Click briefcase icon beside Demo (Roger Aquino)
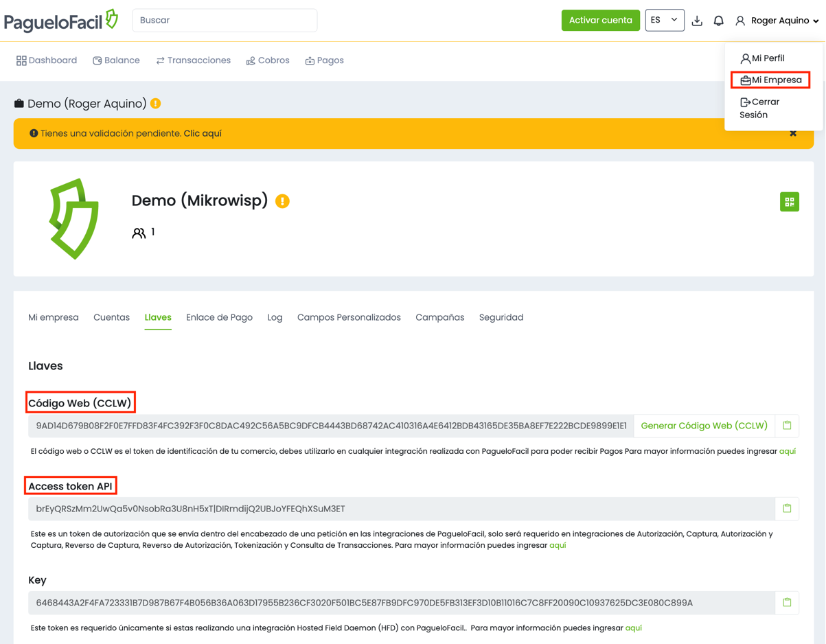Viewport: 826px width, 644px height. (x=19, y=104)
